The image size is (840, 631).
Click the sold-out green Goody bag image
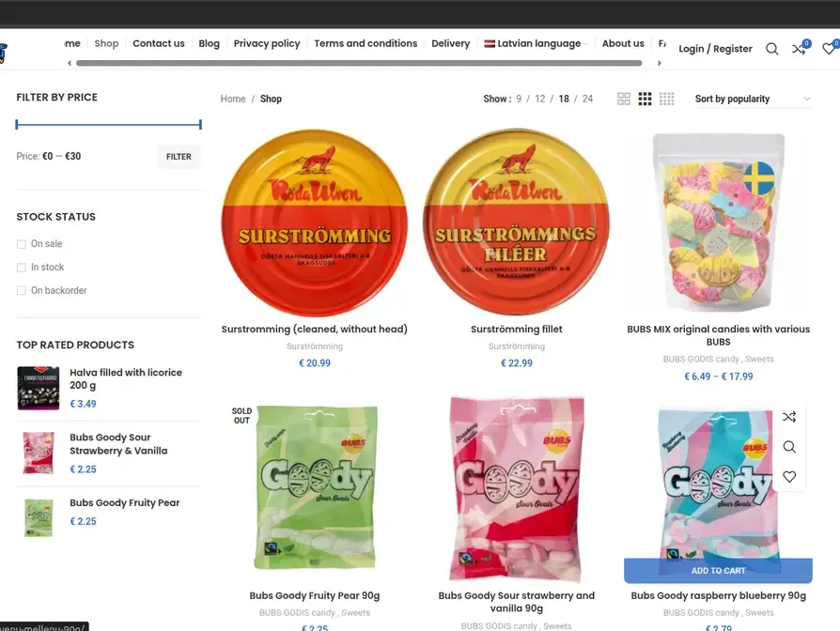315,487
